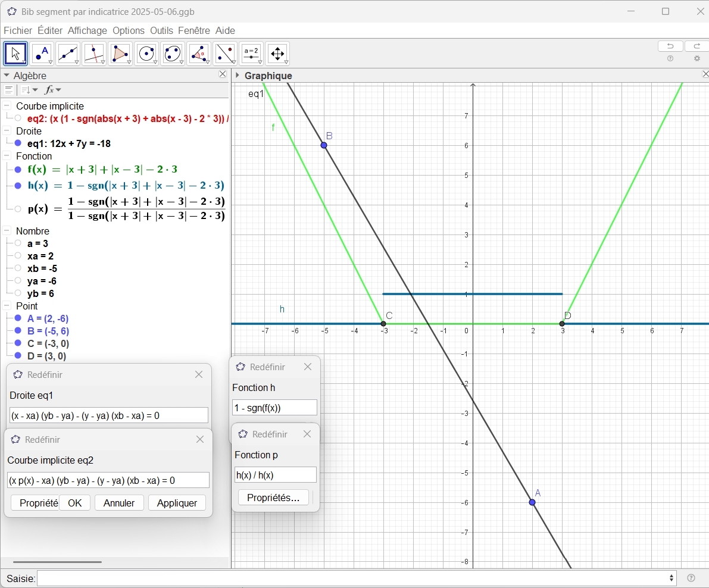Choose the Line through two points tool

[68, 54]
